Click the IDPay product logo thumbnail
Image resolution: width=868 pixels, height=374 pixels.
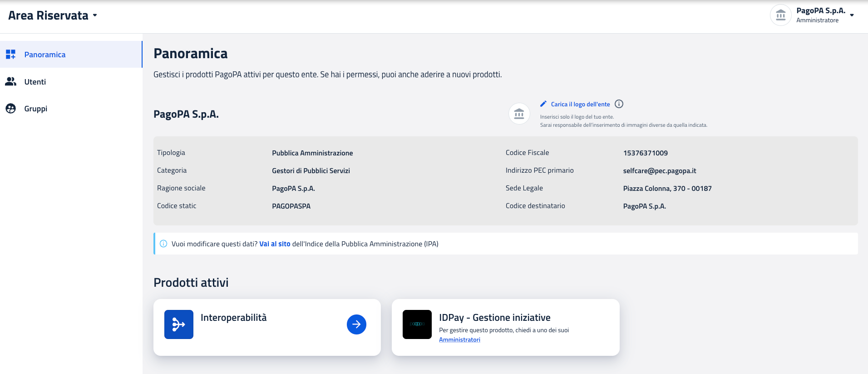(417, 324)
